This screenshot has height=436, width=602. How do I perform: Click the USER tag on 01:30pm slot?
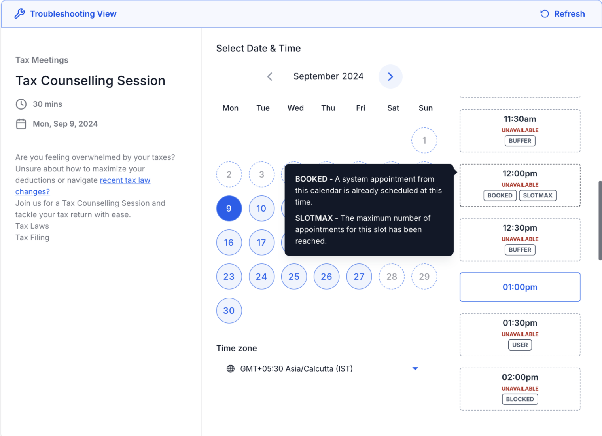point(520,345)
